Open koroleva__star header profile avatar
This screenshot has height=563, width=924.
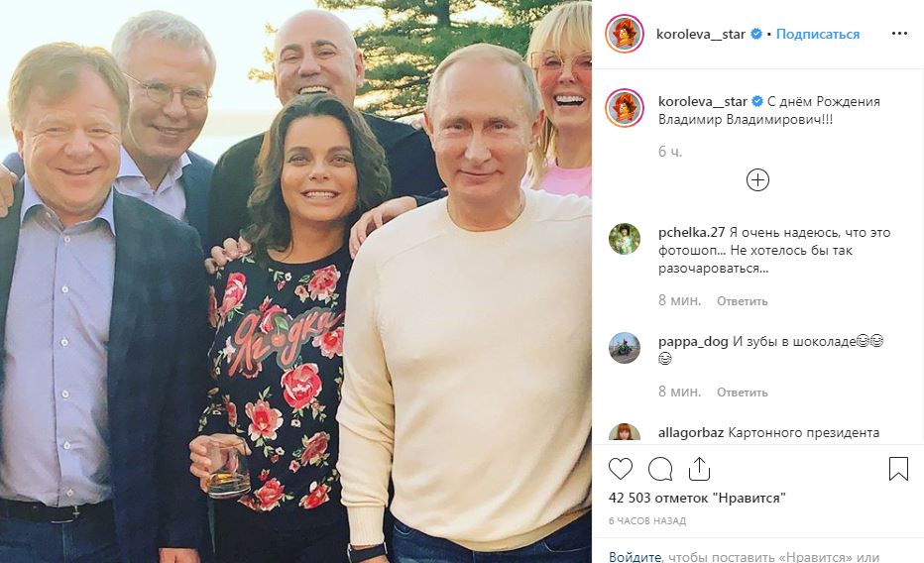coord(624,34)
